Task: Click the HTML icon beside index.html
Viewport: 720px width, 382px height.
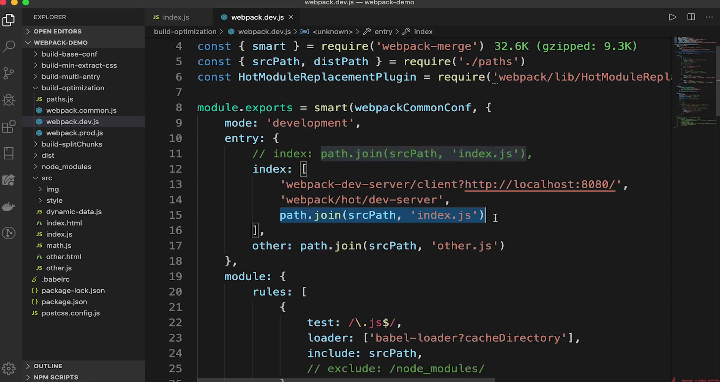Action: pyautogui.click(x=39, y=223)
